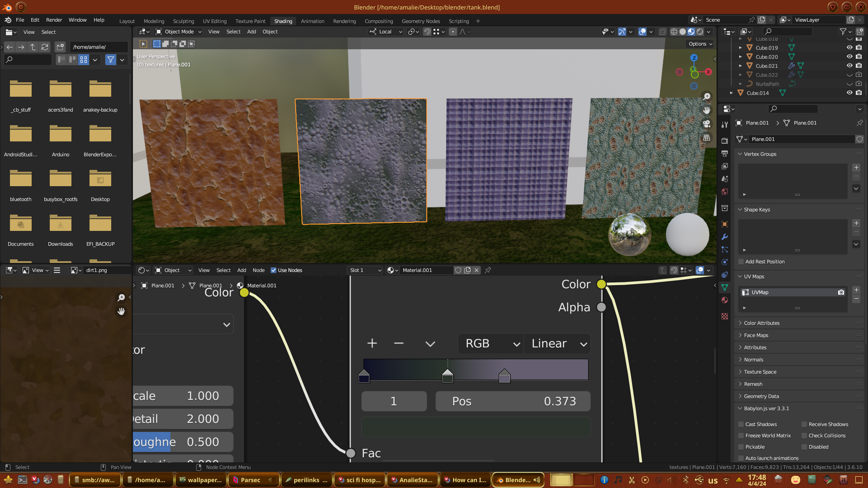Screen dimensions: 868x488
Task: Switch to the UV Editing workspace tab
Action: point(214,21)
